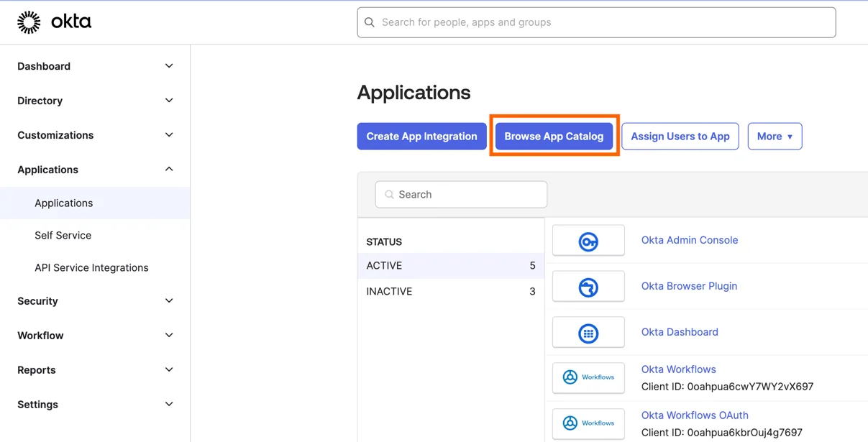The height and width of the screenshot is (442, 868).
Task: Click the Okta logo
Action: coord(54,22)
